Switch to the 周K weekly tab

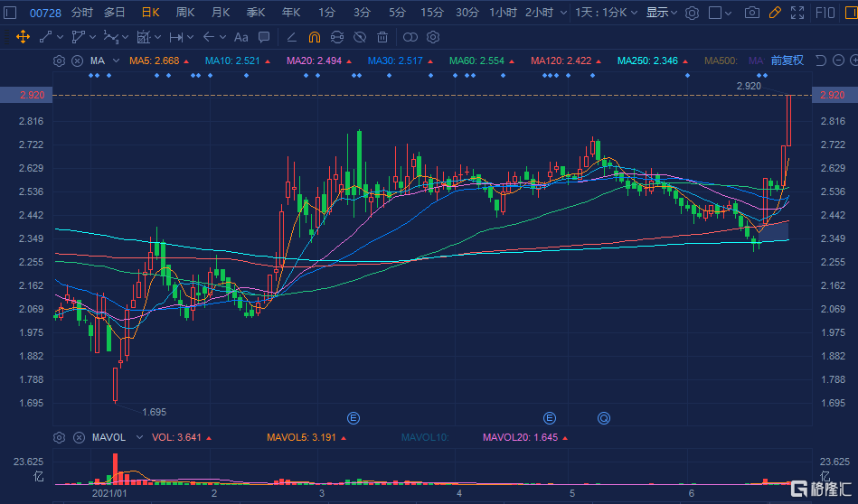184,13
